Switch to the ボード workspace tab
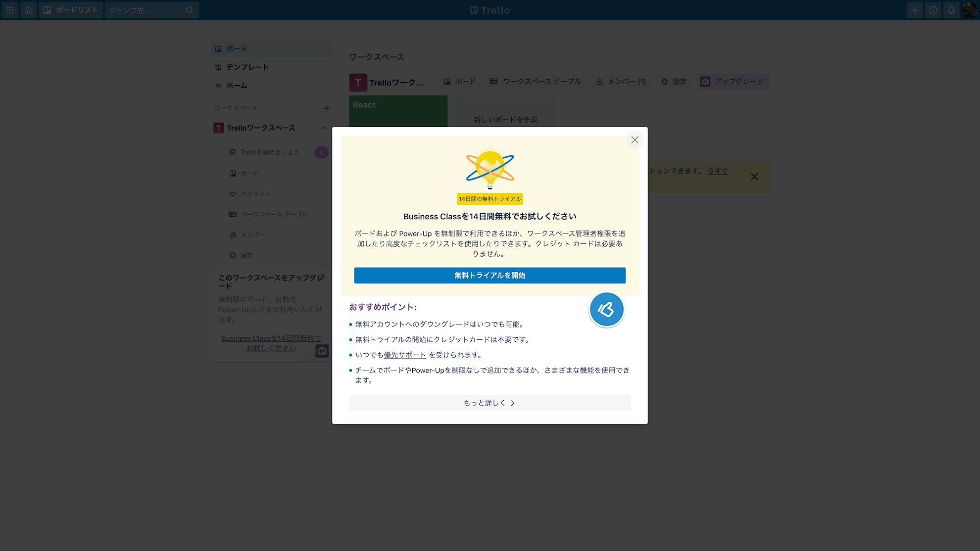Viewport: 980px width, 551px height. click(460, 82)
